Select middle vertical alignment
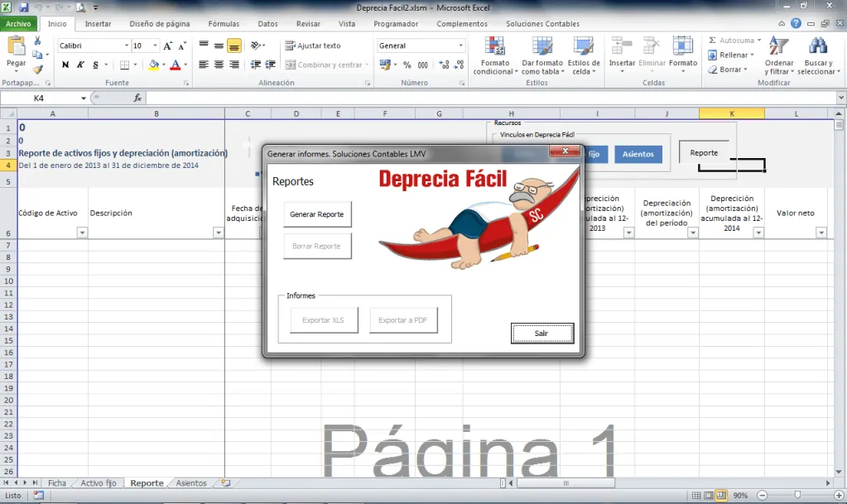Screen dimensions: 847x504 [x=219, y=46]
